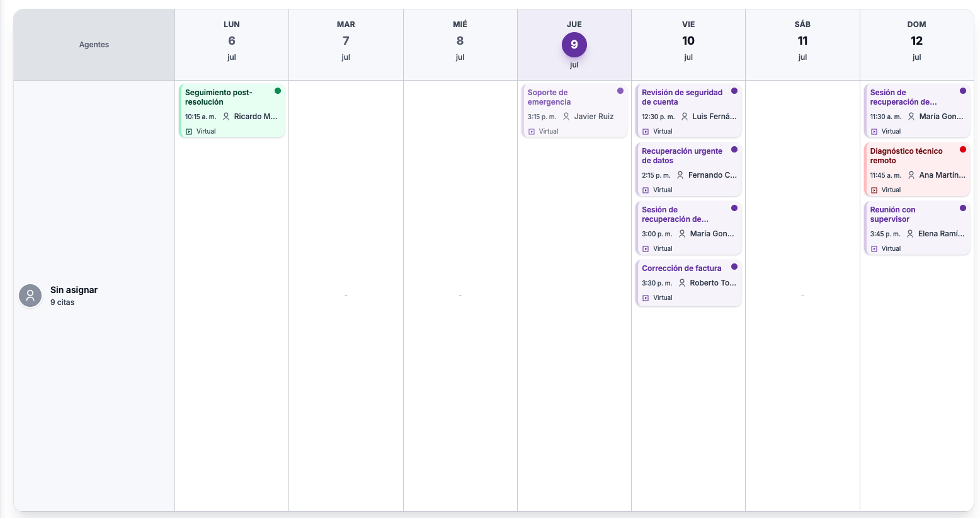Screen dimensions: 980x518
Task: Click the person icon beside Ana Martín...
Action: coord(911,175)
